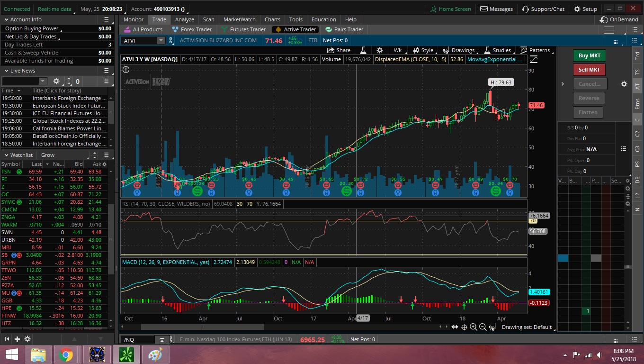Zoom out using the magnifier minus icon
This screenshot has width=644, height=364.
point(483,327)
